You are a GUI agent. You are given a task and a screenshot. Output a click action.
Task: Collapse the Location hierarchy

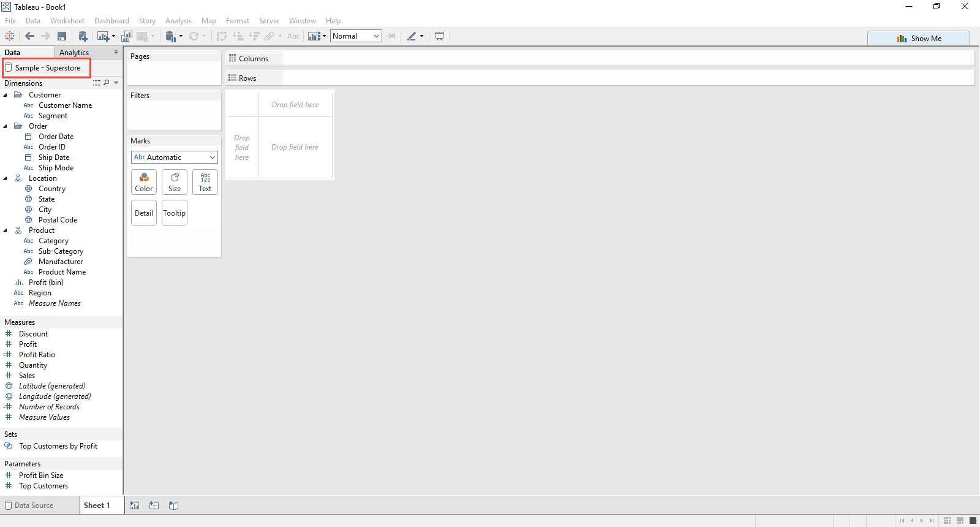tap(6, 178)
